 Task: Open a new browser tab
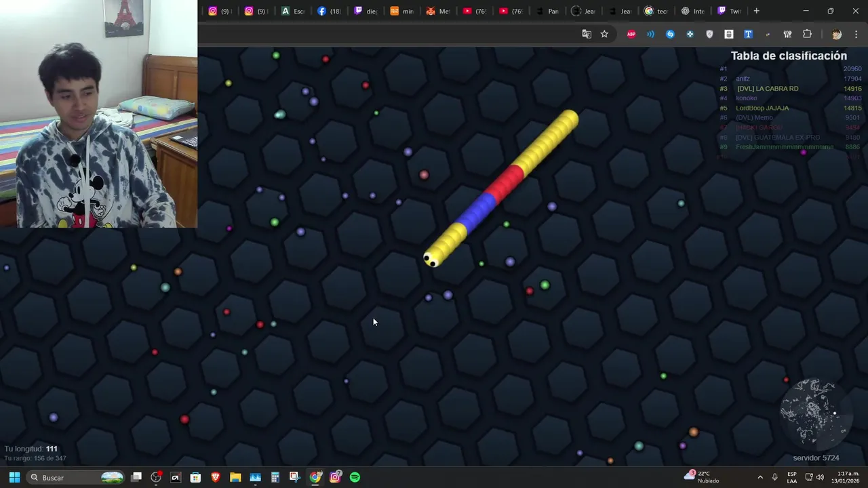(x=756, y=11)
